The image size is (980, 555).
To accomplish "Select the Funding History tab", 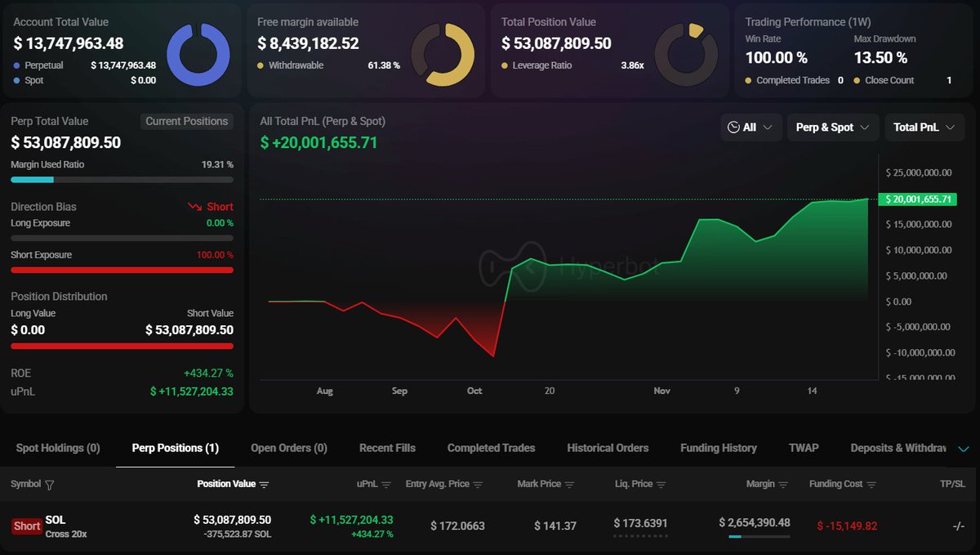I will click(x=718, y=448).
